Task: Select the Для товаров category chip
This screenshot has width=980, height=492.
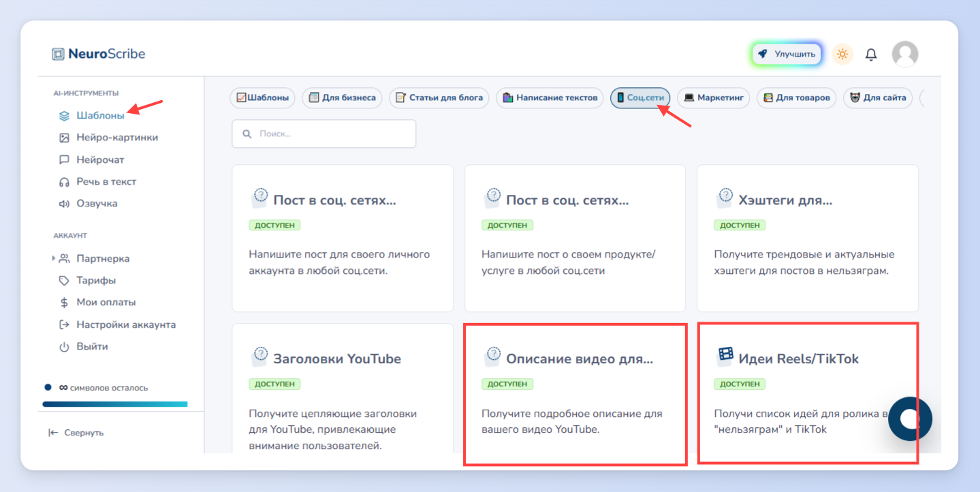Action: coord(797,97)
